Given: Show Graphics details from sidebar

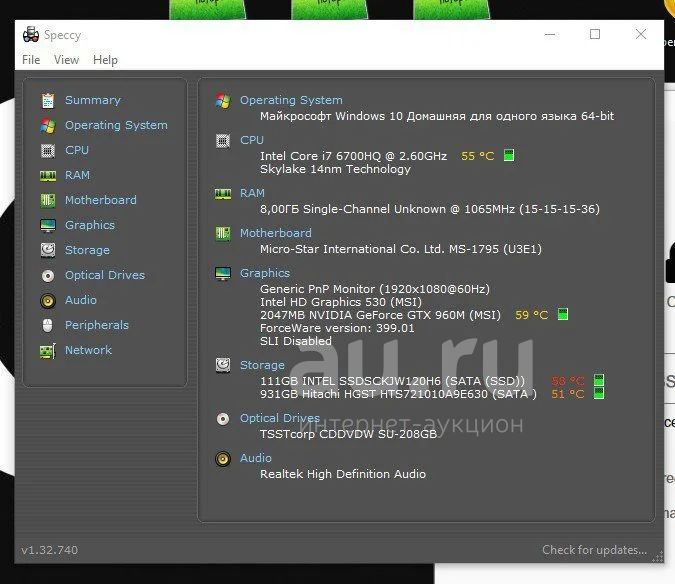Looking at the screenshot, I should 90,225.
